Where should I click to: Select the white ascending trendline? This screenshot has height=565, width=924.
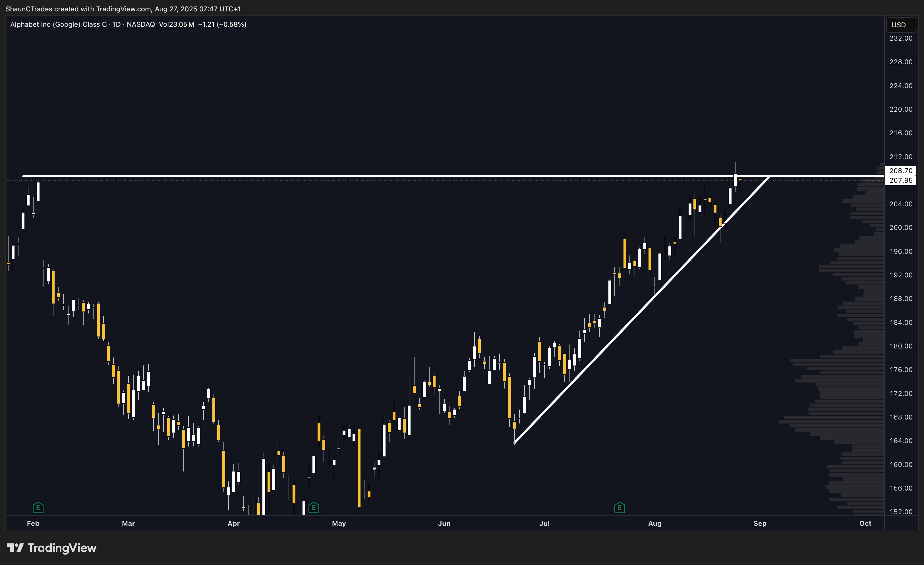pos(642,310)
